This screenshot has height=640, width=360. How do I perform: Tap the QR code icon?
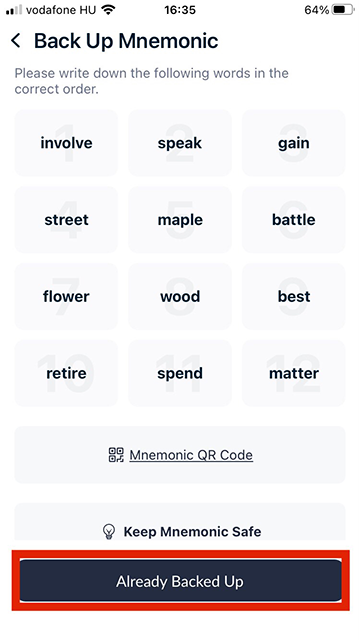[116, 455]
